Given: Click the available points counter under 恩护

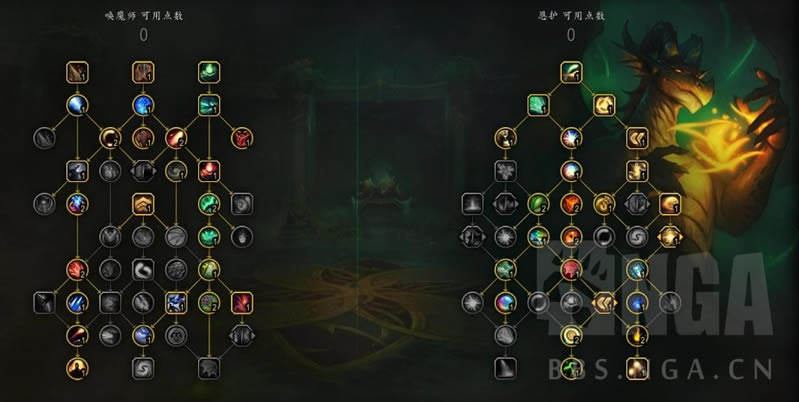Looking at the screenshot, I should (571, 35).
